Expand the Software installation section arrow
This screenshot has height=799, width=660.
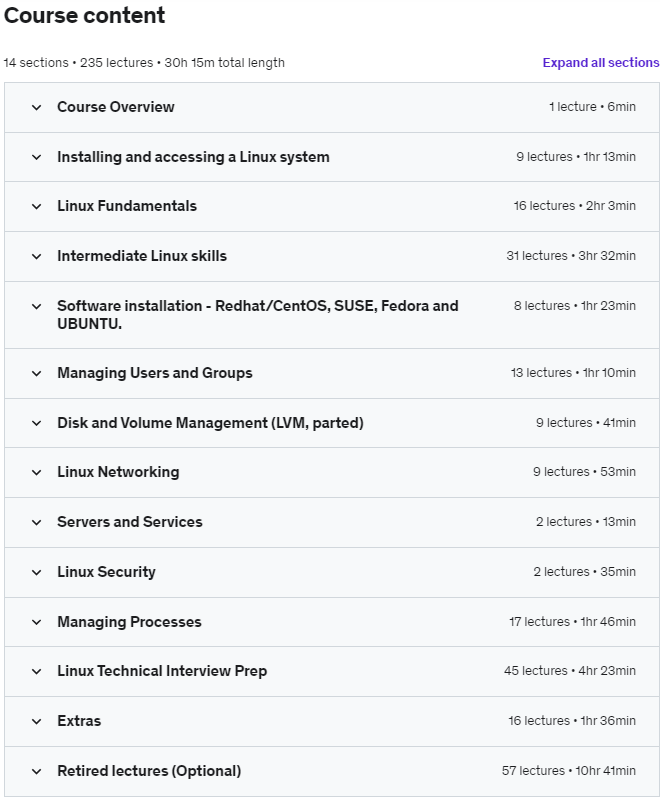pyautogui.click(x=37, y=306)
